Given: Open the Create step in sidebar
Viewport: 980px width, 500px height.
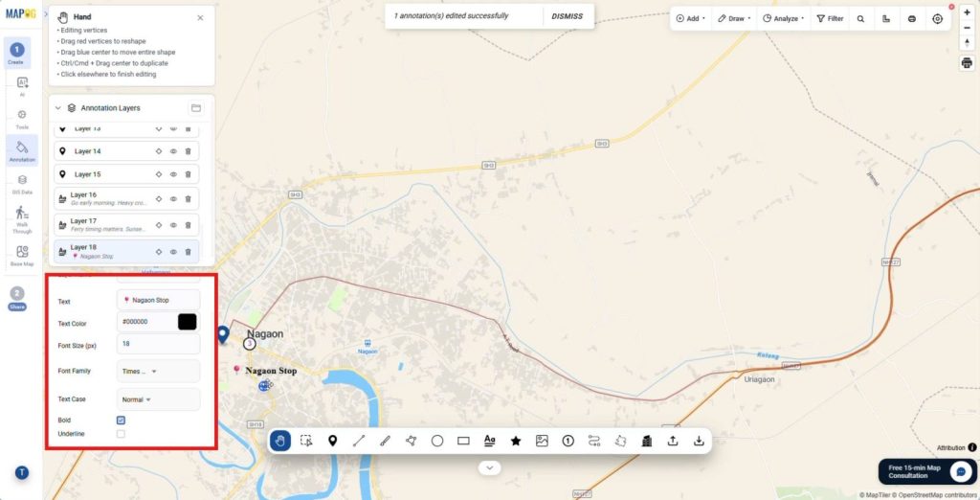Looking at the screenshot, I should coord(17,53).
